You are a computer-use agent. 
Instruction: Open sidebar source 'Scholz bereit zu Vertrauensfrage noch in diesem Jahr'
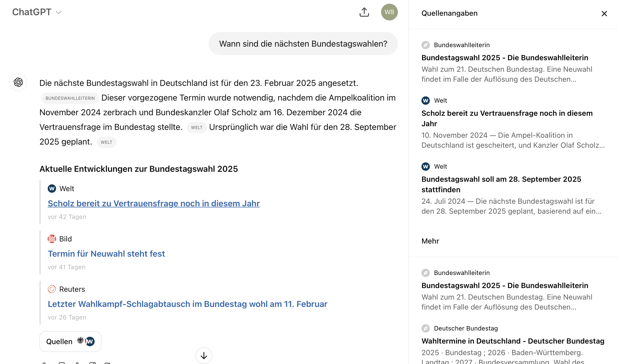coord(507,118)
